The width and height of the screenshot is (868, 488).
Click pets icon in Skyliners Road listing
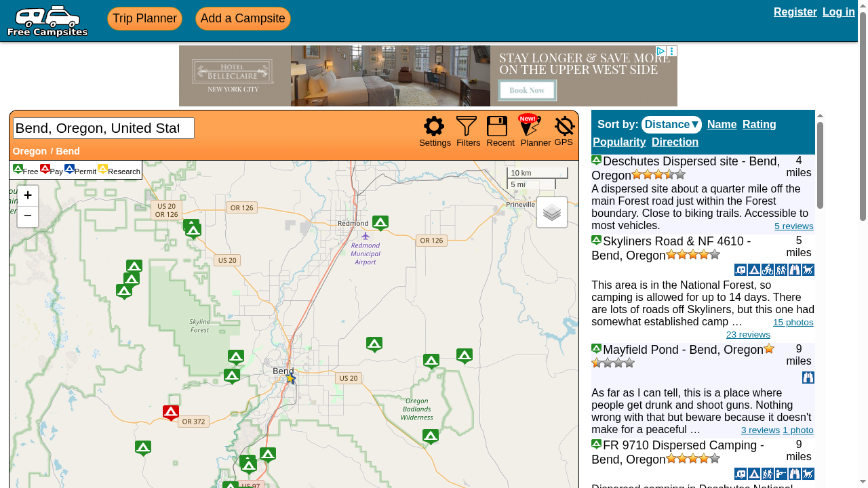808,270
